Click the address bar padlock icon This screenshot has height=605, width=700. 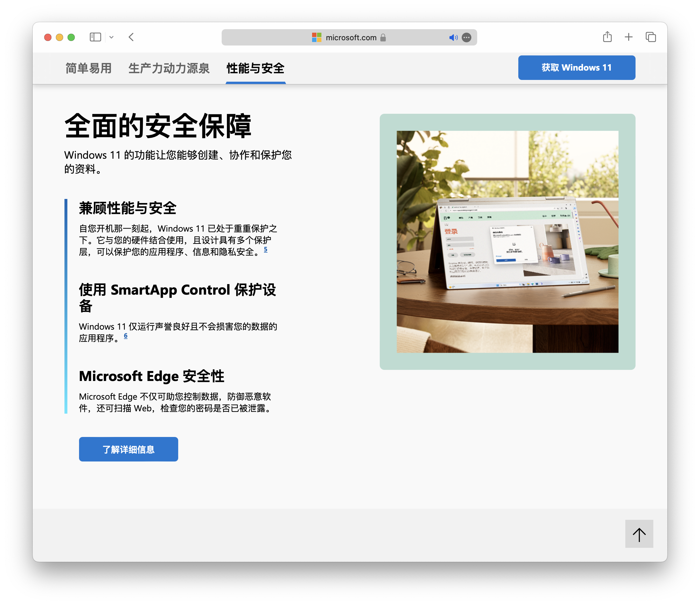tap(383, 38)
